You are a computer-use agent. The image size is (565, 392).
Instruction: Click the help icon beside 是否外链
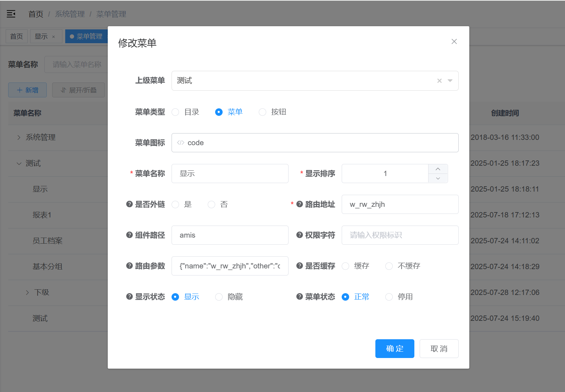coord(129,204)
